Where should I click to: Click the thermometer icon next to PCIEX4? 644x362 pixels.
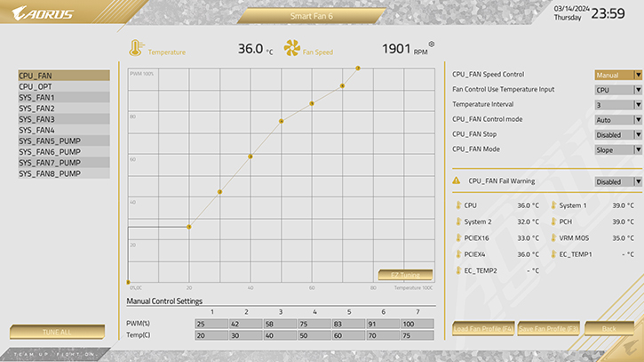pos(458,254)
